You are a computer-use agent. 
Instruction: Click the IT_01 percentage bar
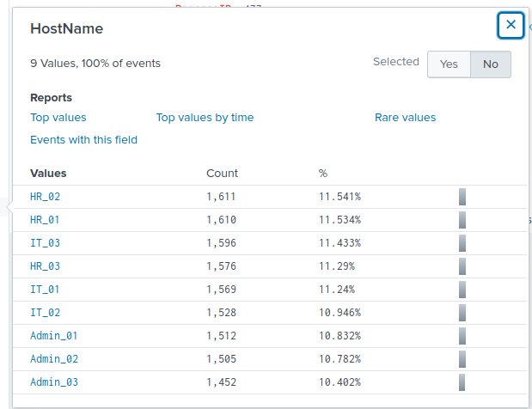pyautogui.click(x=462, y=290)
